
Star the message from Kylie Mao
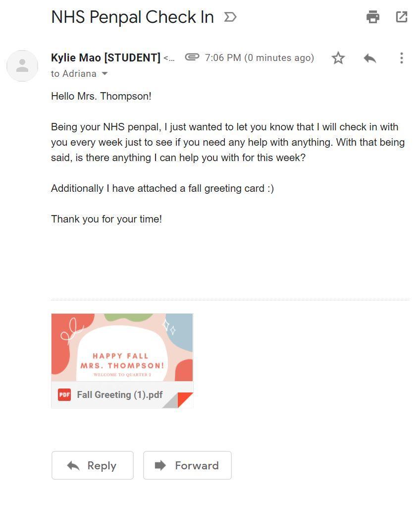[x=338, y=58]
